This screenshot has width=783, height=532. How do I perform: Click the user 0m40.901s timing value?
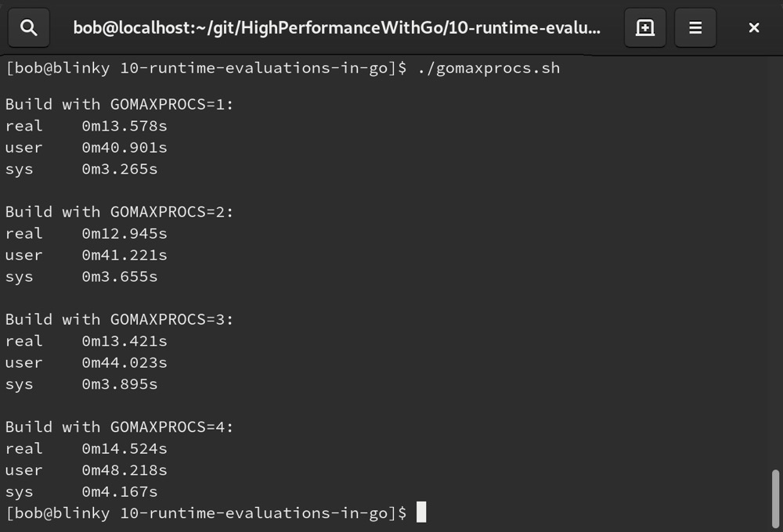point(124,147)
